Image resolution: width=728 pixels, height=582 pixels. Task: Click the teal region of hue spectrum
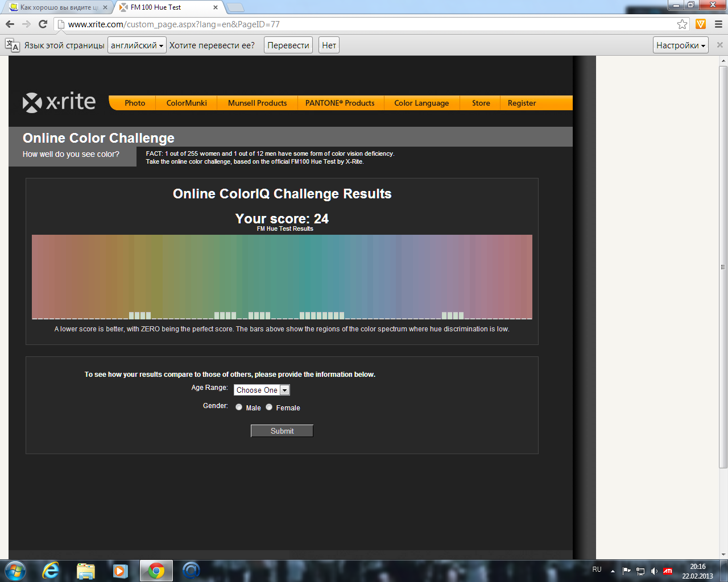coord(307,273)
